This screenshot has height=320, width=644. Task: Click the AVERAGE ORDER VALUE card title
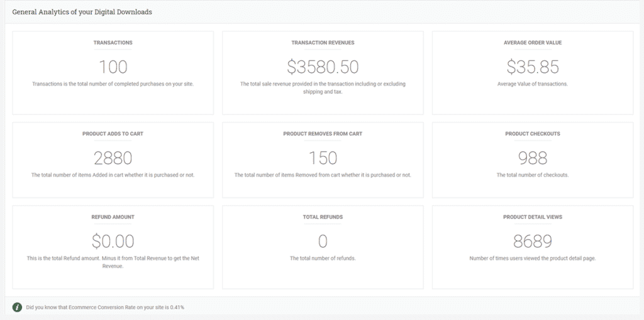click(533, 43)
